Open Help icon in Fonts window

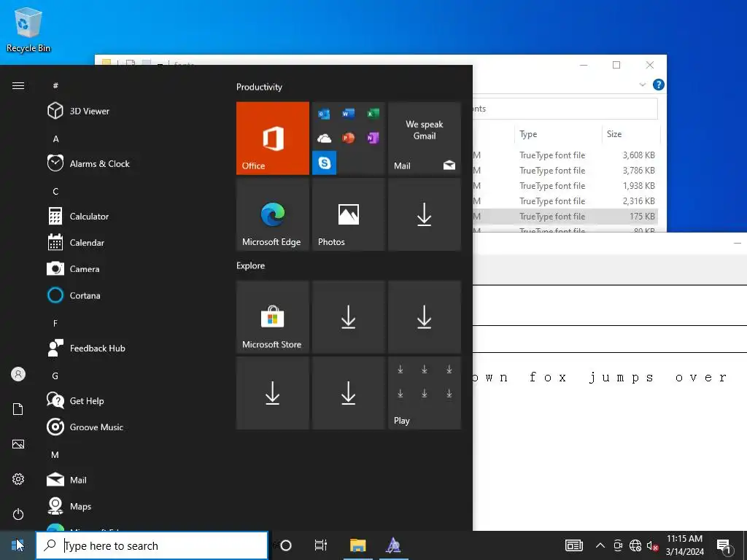(x=659, y=85)
